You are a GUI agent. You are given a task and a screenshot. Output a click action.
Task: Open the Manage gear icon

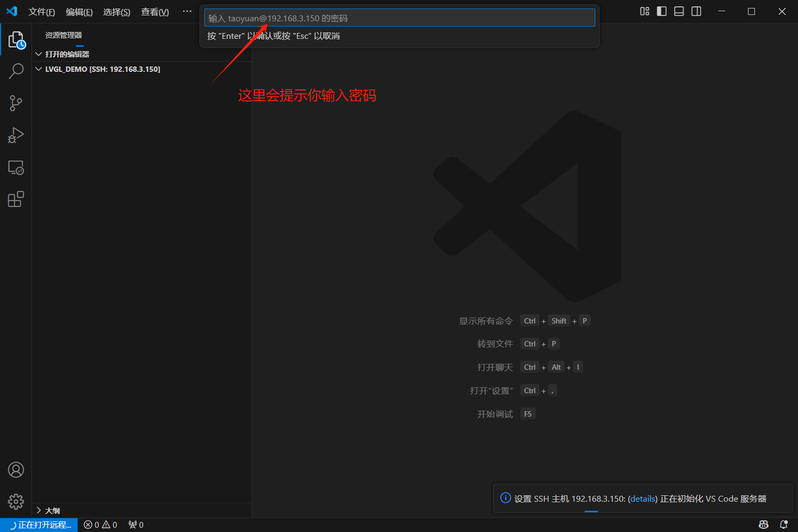16,501
